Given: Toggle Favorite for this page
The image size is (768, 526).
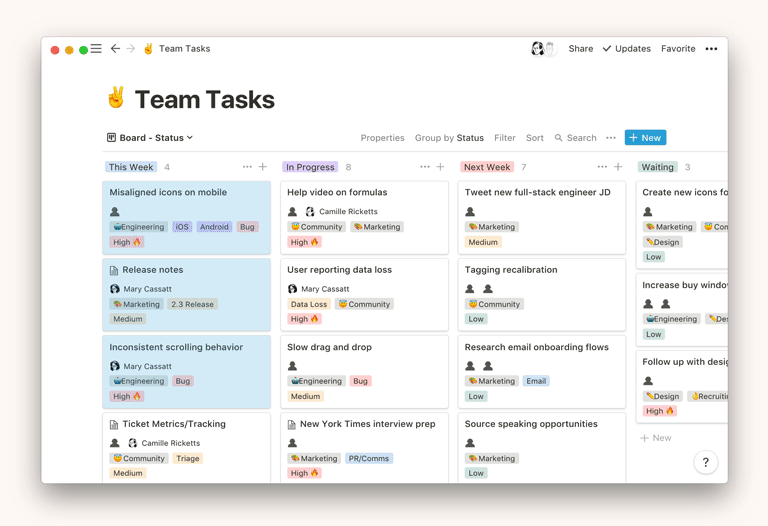Looking at the screenshot, I should 678,48.
